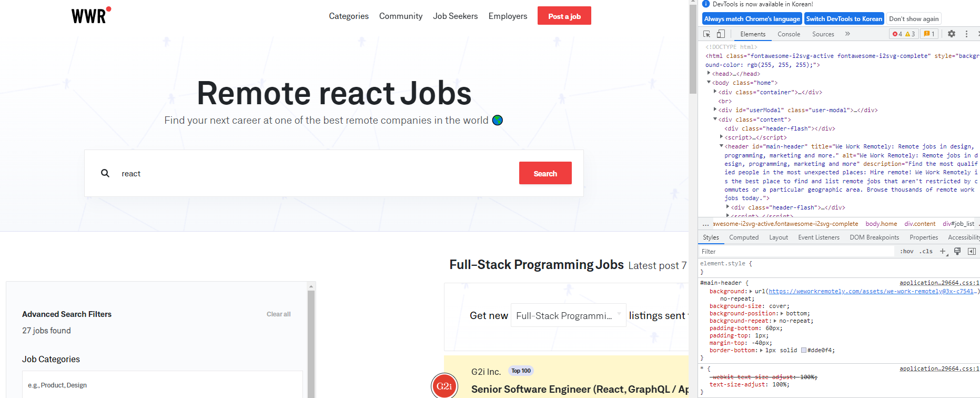
Task: Show more DevTools tabs
Action: (x=847, y=34)
